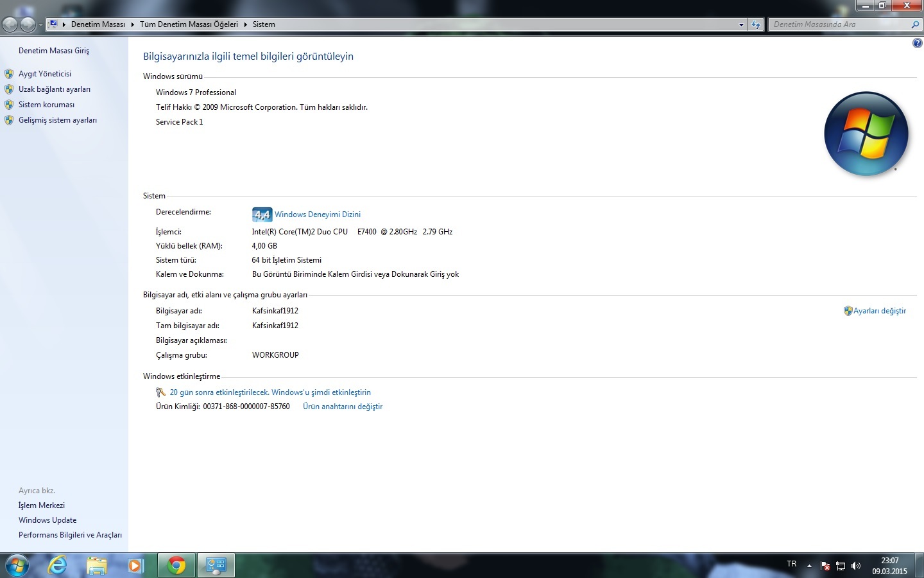This screenshot has height=578, width=924.
Task: Select Tüm Denetim Masası Öğeleri breadcrumb
Action: [x=189, y=24]
